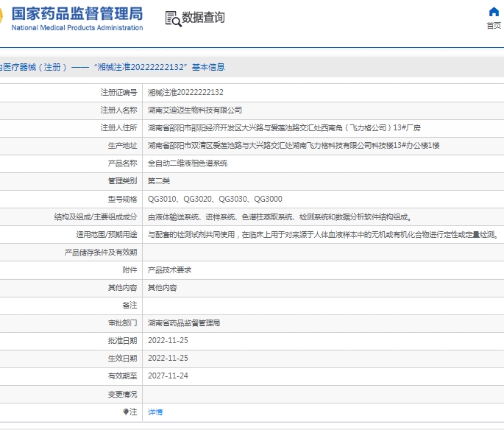Click 产品储存条件及有效期 row label
Viewport: 504px width, 430px height.
(101, 253)
